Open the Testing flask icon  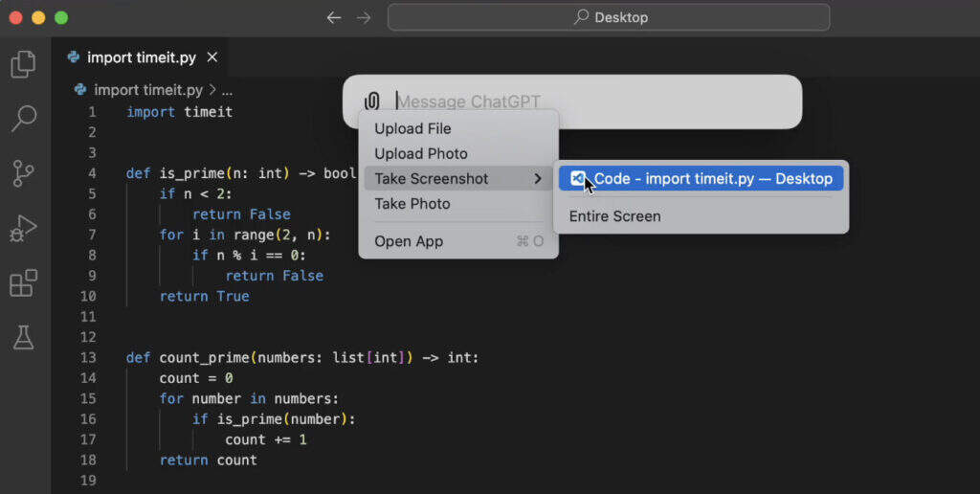click(24, 337)
